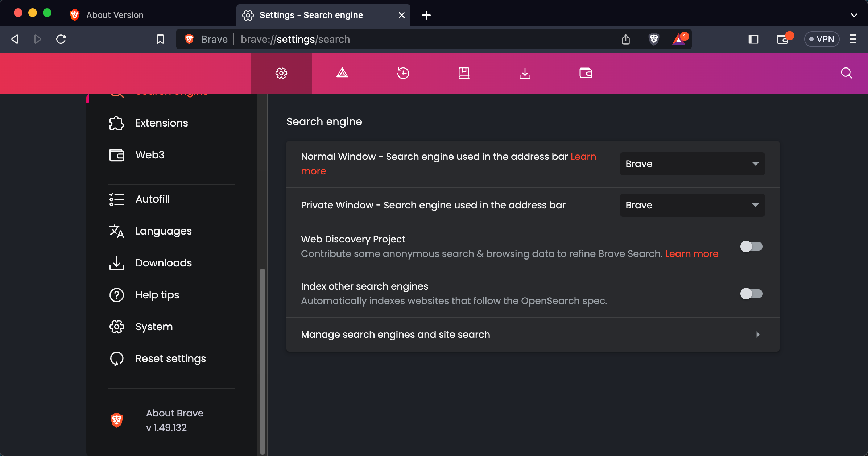
Task: Click the search icon in settings header
Action: tap(846, 73)
